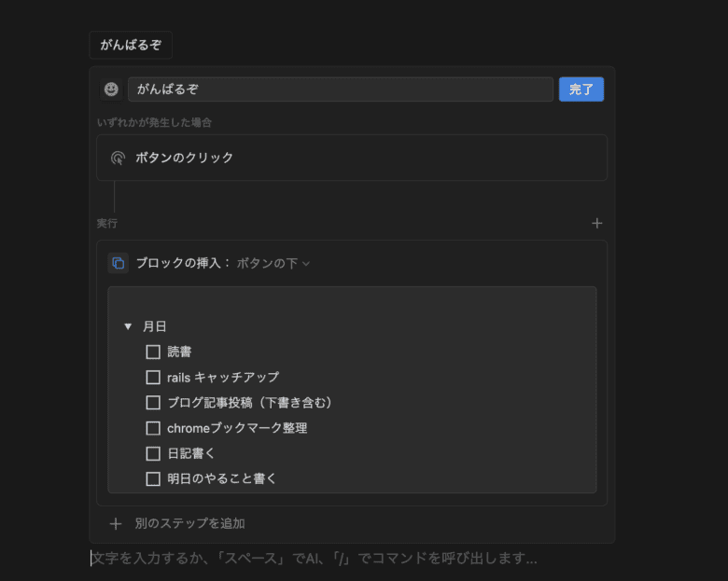Click the ブロックの挿入 action label

coord(183,263)
